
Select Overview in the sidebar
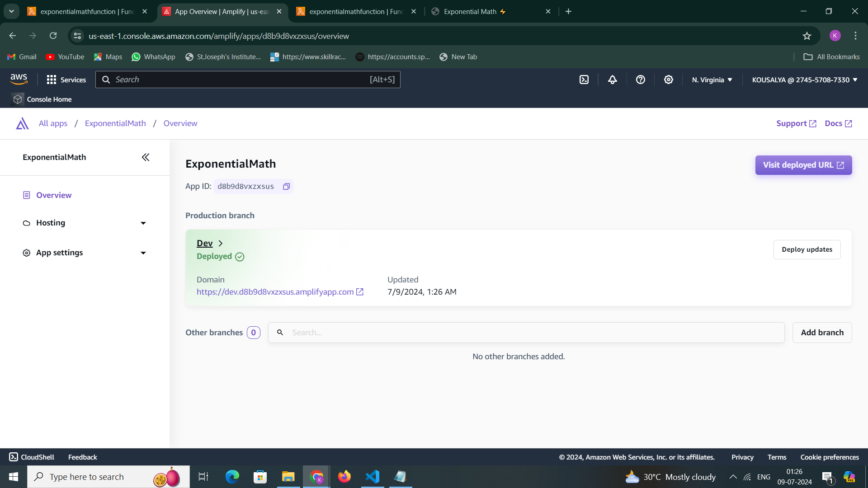54,195
